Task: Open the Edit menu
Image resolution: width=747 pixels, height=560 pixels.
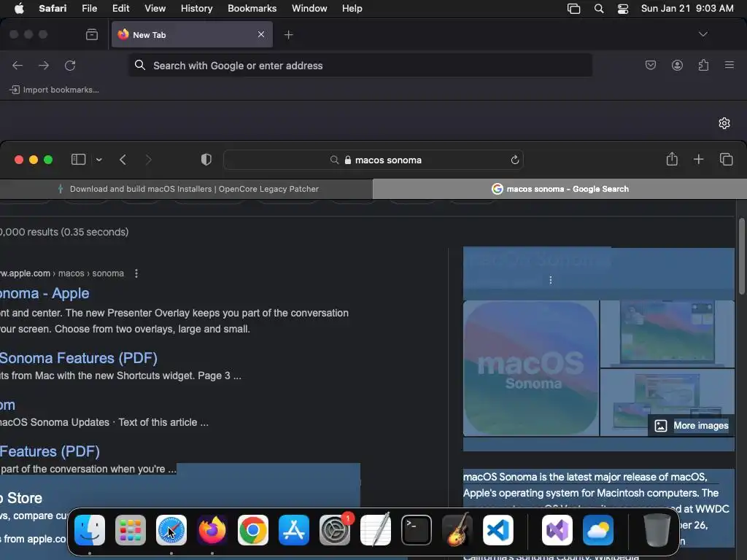Action: (120, 9)
